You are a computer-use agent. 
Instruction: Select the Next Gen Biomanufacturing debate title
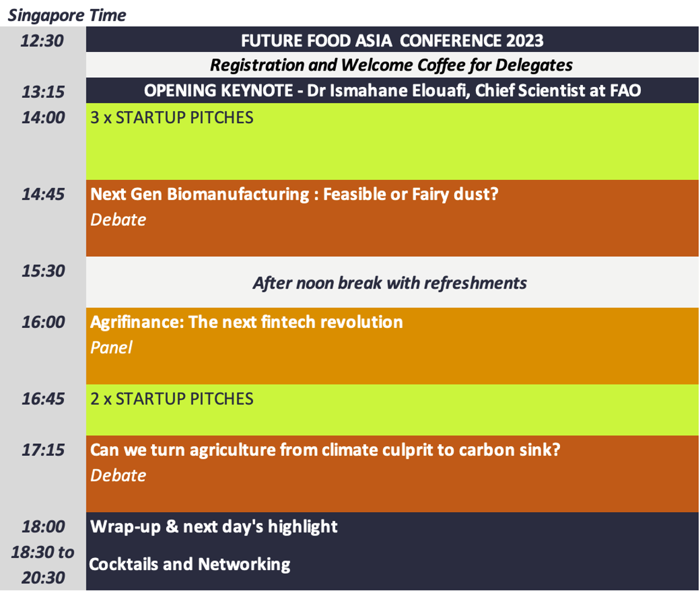tap(294, 194)
